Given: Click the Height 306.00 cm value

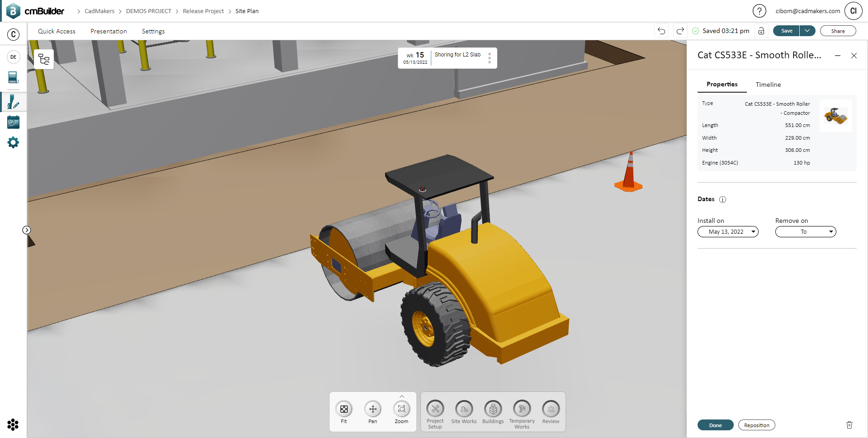Looking at the screenshot, I should [797, 150].
